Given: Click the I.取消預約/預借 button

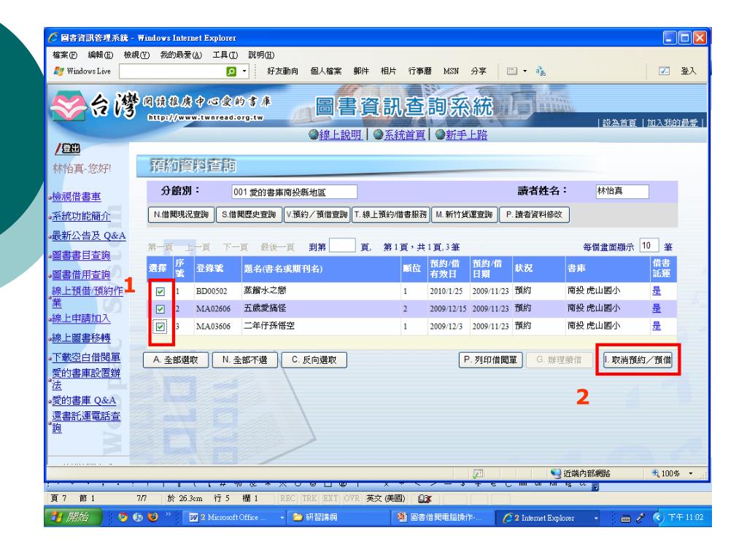Looking at the screenshot, I should point(638,360).
